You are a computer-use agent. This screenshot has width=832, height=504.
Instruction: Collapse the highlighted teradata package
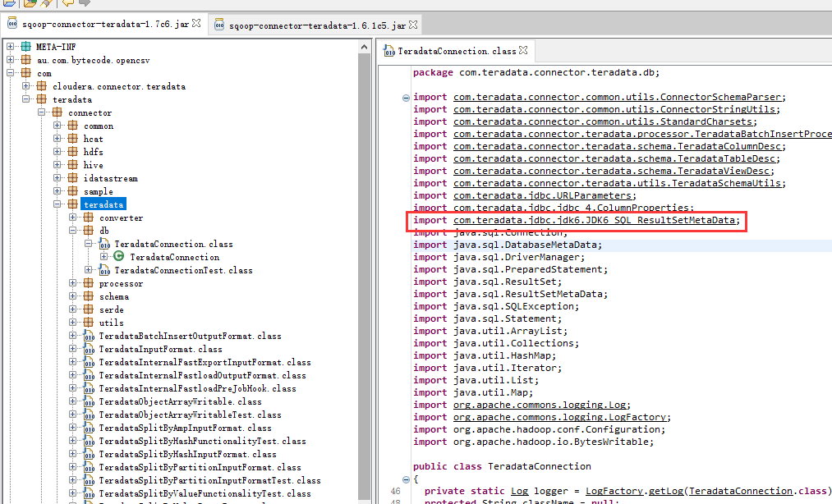[57, 204]
